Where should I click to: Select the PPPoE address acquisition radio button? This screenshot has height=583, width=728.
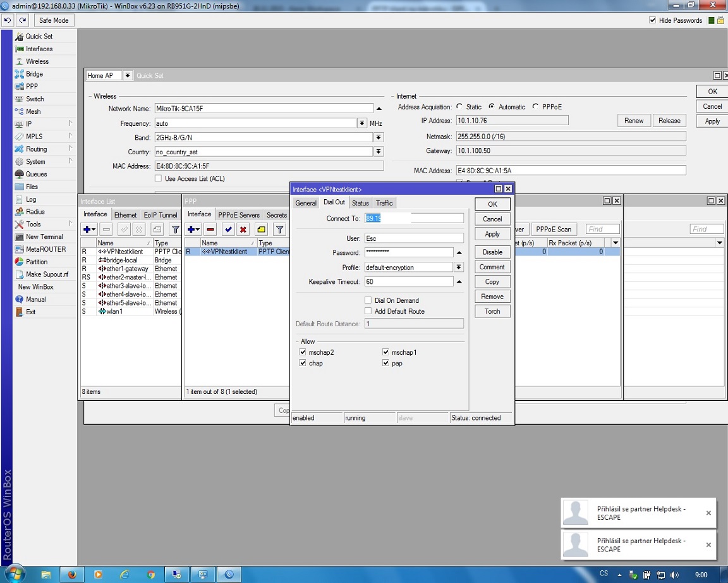(535, 106)
